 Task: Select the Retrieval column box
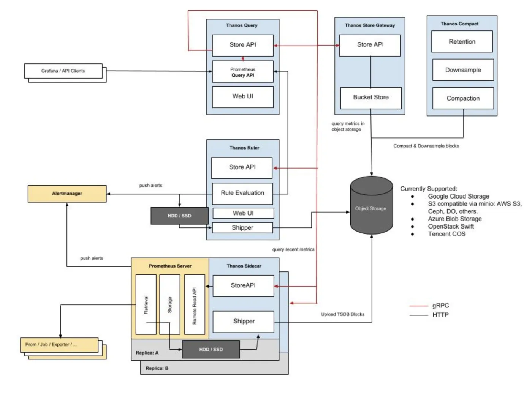[146, 305]
